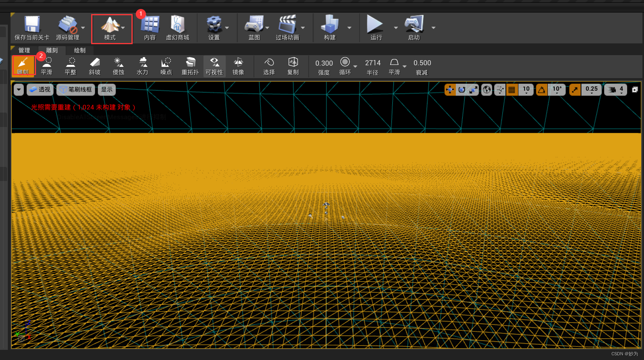Activate the Mirror (镜像) tool
644x360 pixels.
[238, 65]
